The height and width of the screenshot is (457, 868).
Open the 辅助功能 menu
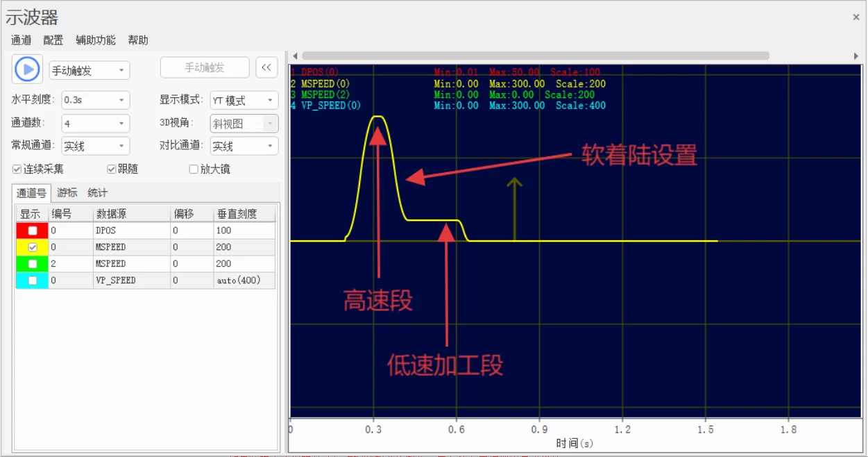click(x=95, y=40)
